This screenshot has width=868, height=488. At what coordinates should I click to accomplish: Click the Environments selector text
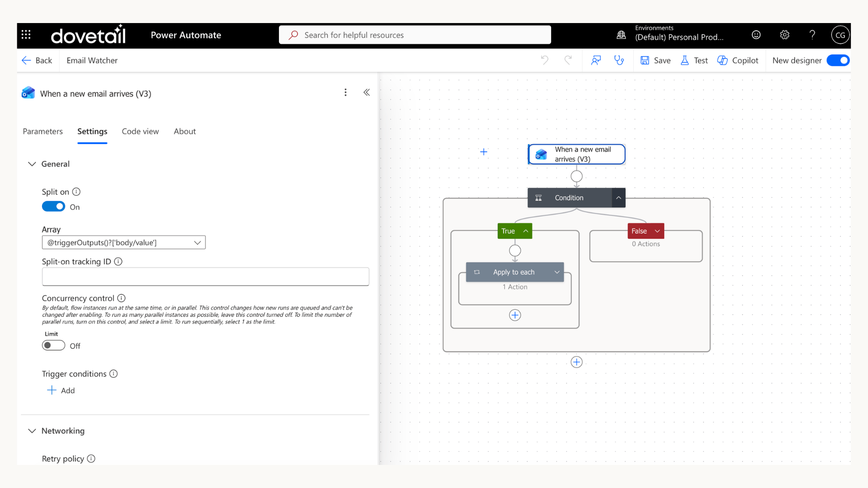(x=679, y=33)
